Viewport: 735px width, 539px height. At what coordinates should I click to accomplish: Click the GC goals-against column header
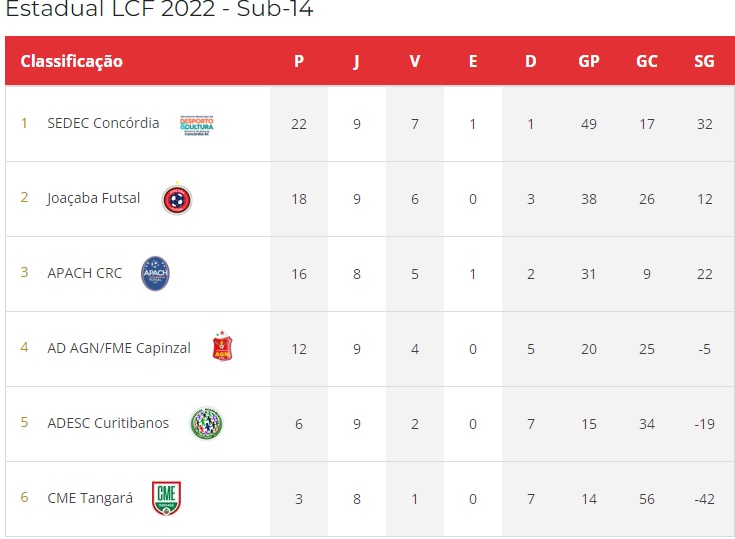tap(647, 61)
